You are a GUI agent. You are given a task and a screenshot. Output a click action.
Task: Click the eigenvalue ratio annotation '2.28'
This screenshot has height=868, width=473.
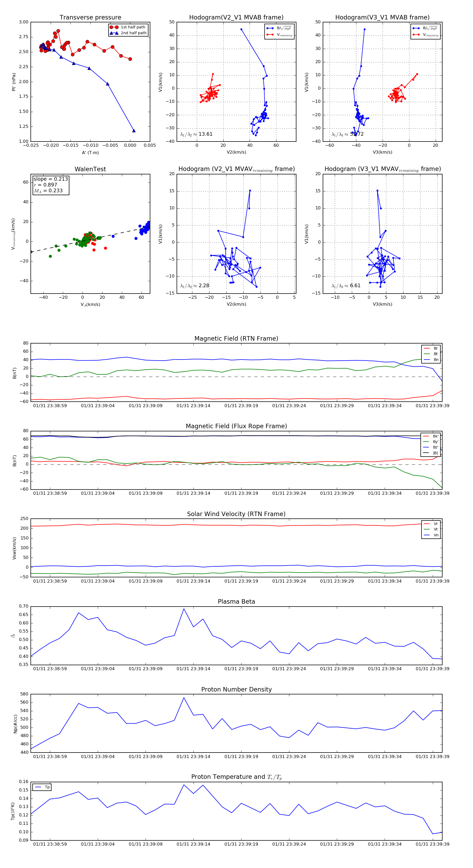[x=194, y=286]
